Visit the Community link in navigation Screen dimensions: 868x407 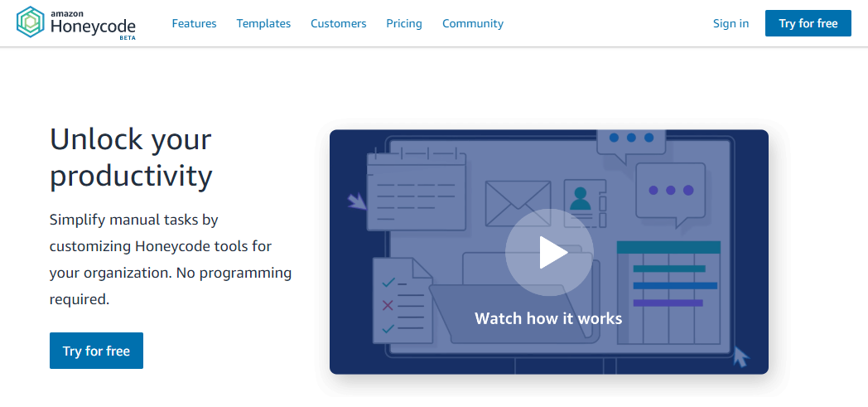(x=473, y=23)
